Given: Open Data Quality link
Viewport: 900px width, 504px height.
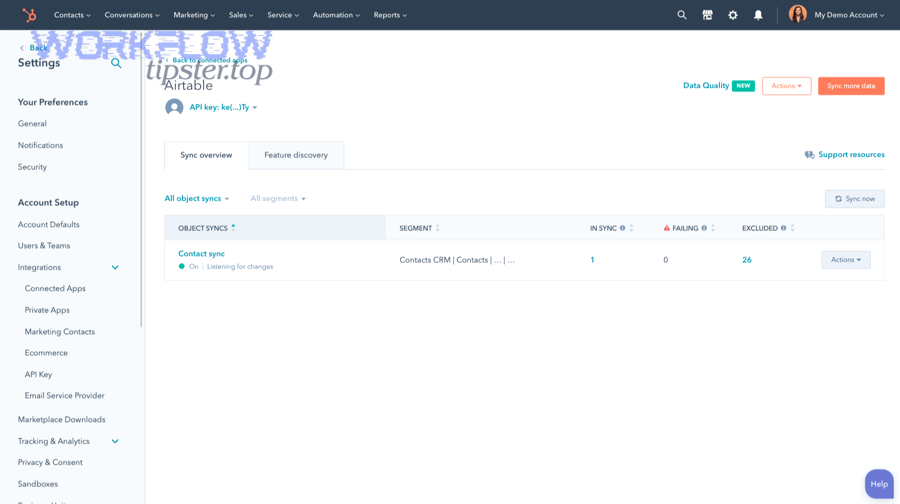Looking at the screenshot, I should click(x=706, y=86).
